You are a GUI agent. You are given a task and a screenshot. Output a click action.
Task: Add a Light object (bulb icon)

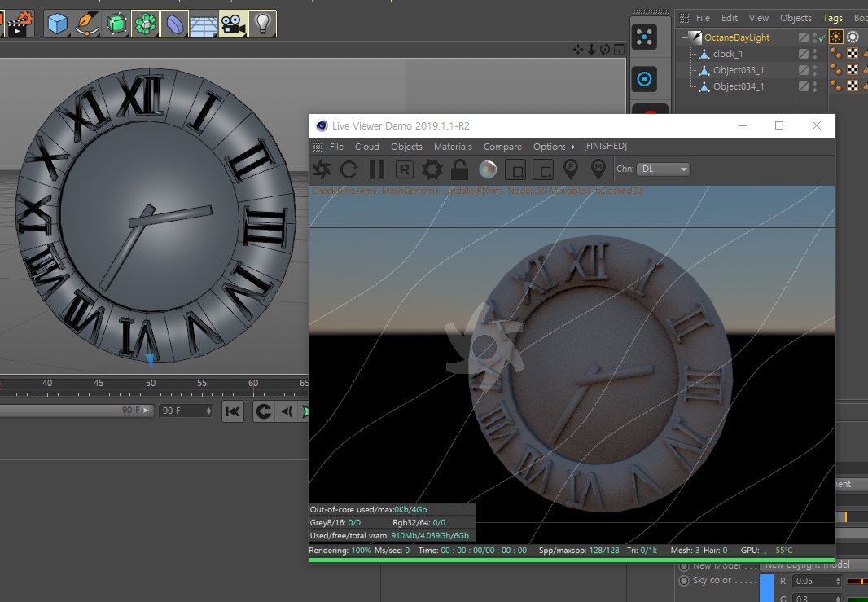point(262,24)
